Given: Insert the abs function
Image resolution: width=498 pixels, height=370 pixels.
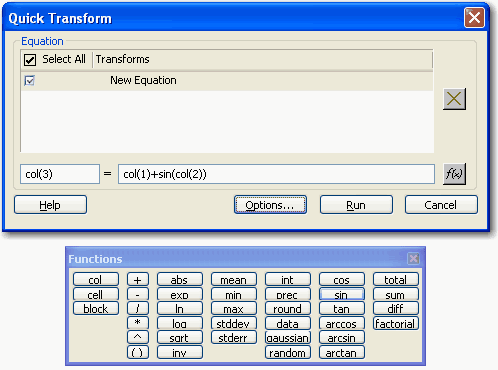Looking at the screenshot, I should click(x=180, y=279).
